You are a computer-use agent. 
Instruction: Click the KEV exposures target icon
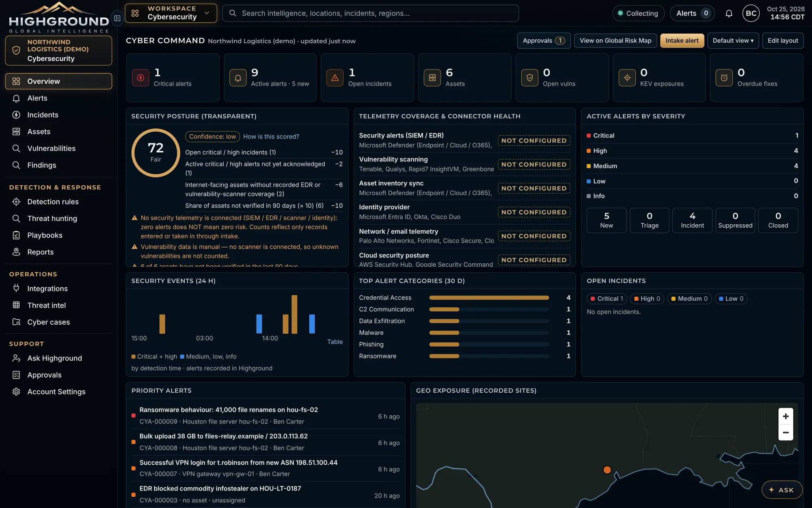(x=627, y=78)
